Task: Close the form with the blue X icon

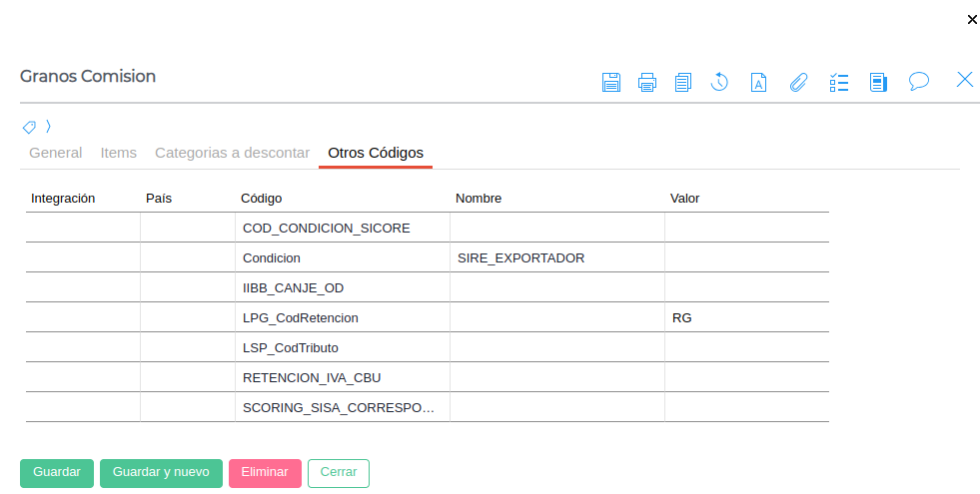Action: (x=965, y=80)
